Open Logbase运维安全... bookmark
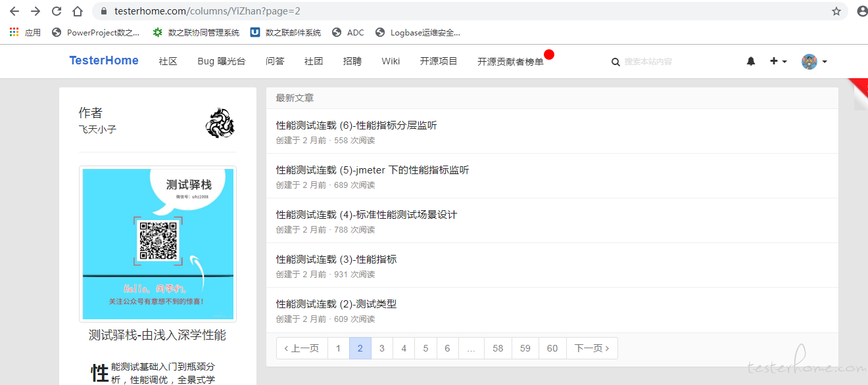The height and width of the screenshot is (385, 868). 418,32
